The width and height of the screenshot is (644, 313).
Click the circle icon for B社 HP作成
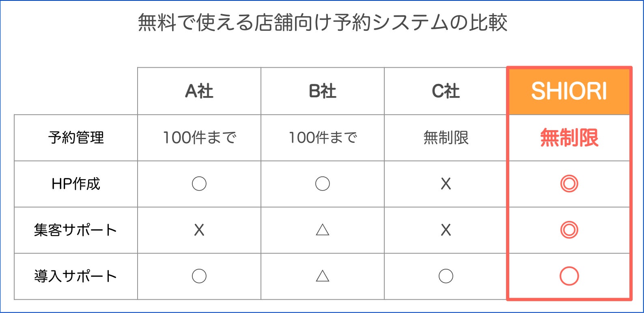[322, 184]
